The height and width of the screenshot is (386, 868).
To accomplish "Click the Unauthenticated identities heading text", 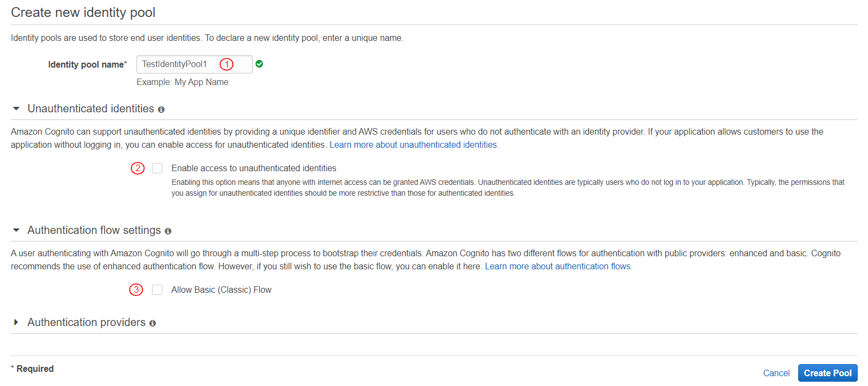I will 91,109.
